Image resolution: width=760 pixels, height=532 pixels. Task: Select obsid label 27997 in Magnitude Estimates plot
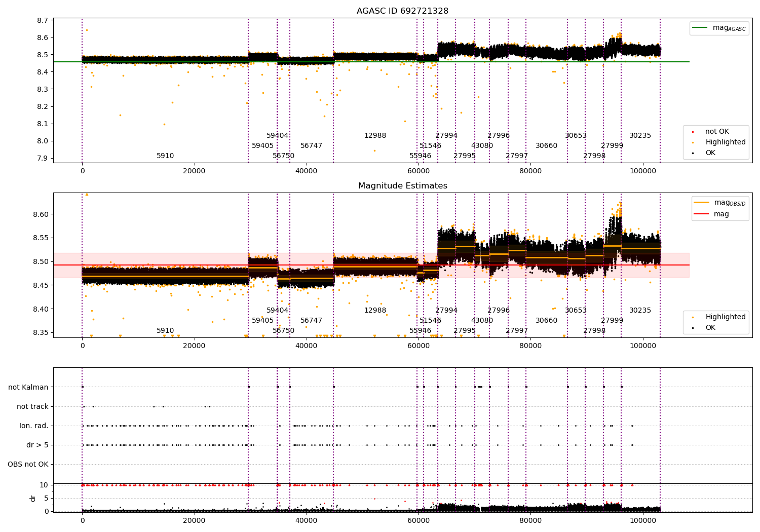(517, 331)
